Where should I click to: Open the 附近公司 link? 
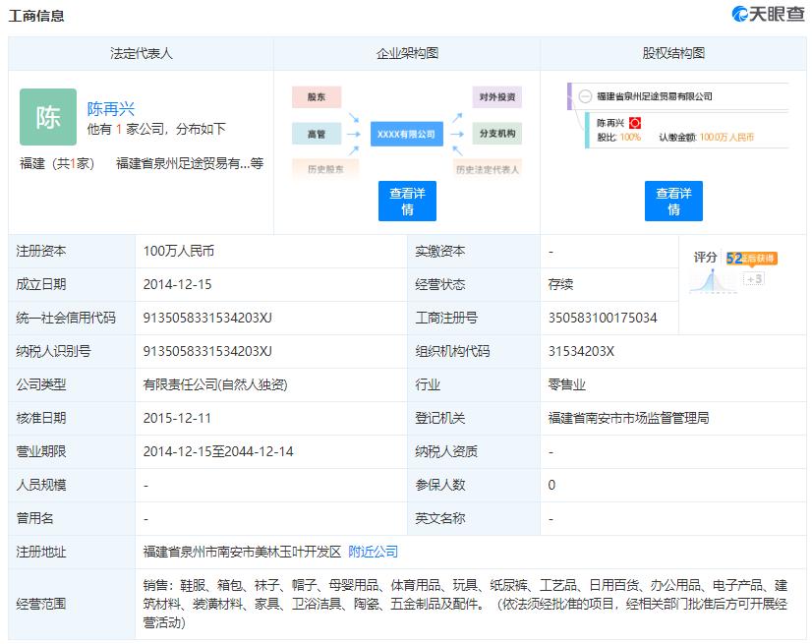[372, 552]
